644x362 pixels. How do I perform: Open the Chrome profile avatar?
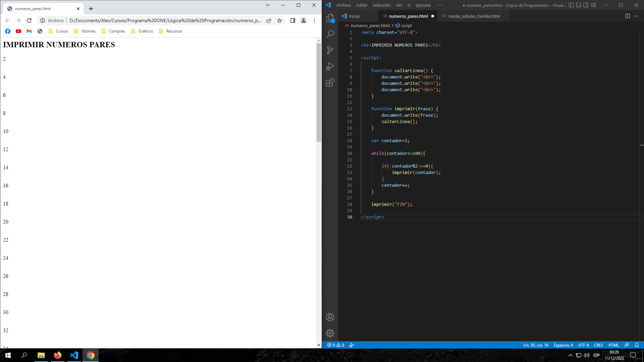[304, 20]
